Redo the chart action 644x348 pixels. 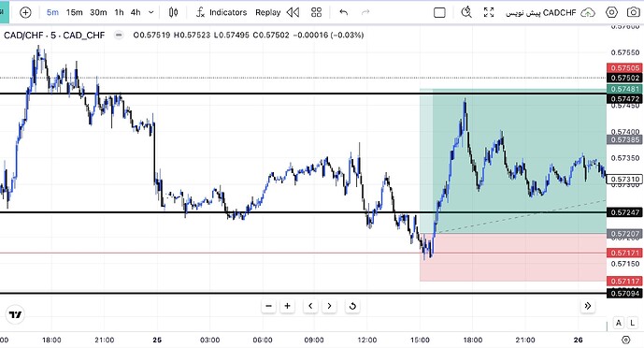click(365, 12)
